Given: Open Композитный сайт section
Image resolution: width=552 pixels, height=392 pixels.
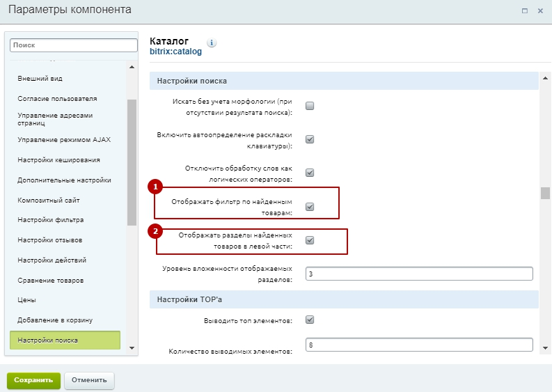Looking at the screenshot, I should (49, 200).
